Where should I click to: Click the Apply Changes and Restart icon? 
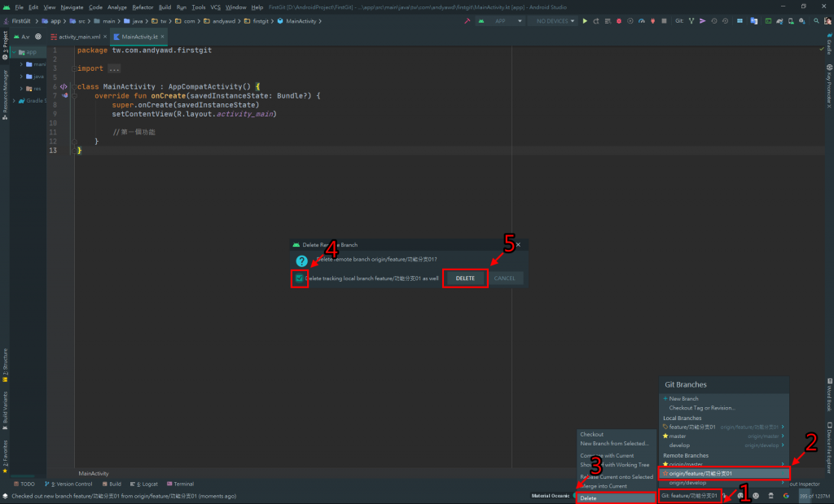pos(596,21)
